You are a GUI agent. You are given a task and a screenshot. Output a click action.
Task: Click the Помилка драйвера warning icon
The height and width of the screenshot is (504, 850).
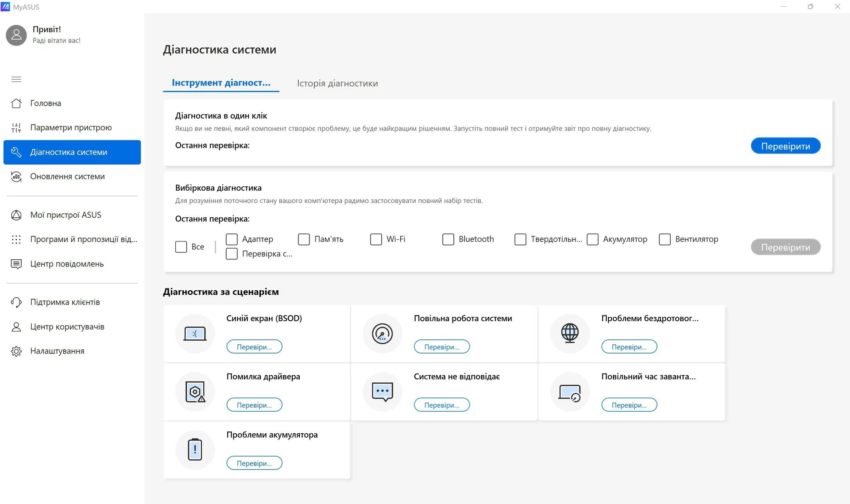tap(195, 392)
